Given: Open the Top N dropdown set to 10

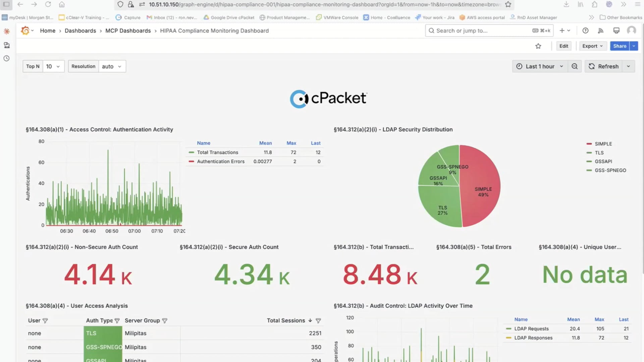Looking at the screenshot, I should [53, 66].
